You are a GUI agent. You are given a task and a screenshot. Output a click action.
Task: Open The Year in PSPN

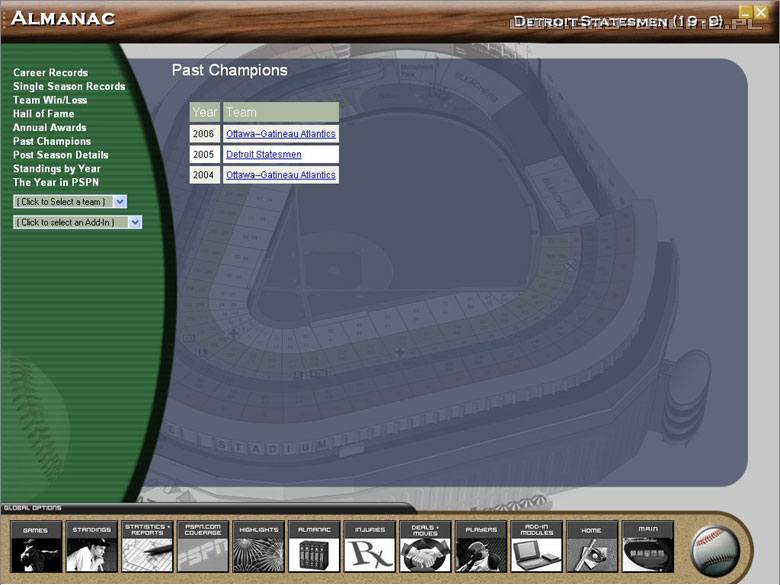tap(56, 183)
